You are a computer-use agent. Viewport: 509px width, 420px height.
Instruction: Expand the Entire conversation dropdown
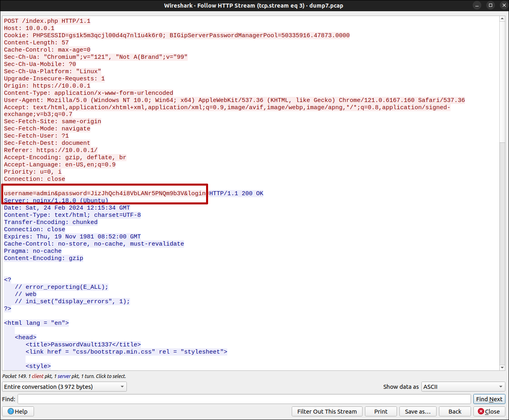click(x=64, y=386)
